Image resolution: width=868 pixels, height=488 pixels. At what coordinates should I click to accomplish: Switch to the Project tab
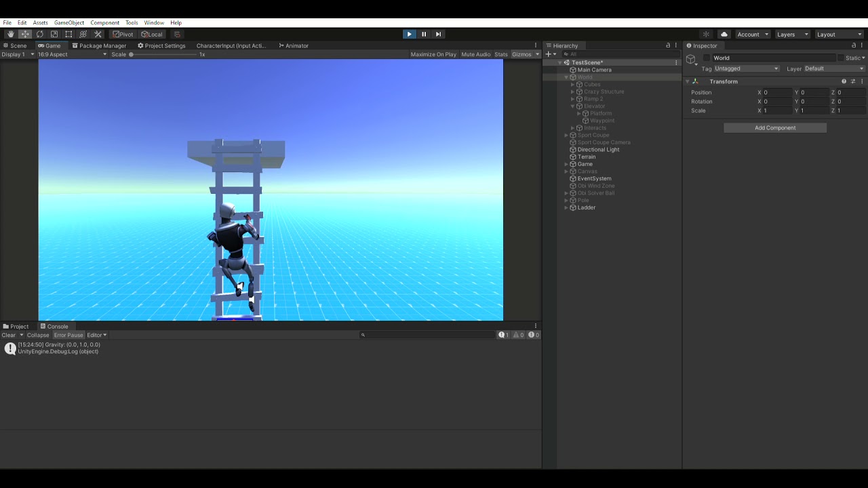click(16, 326)
